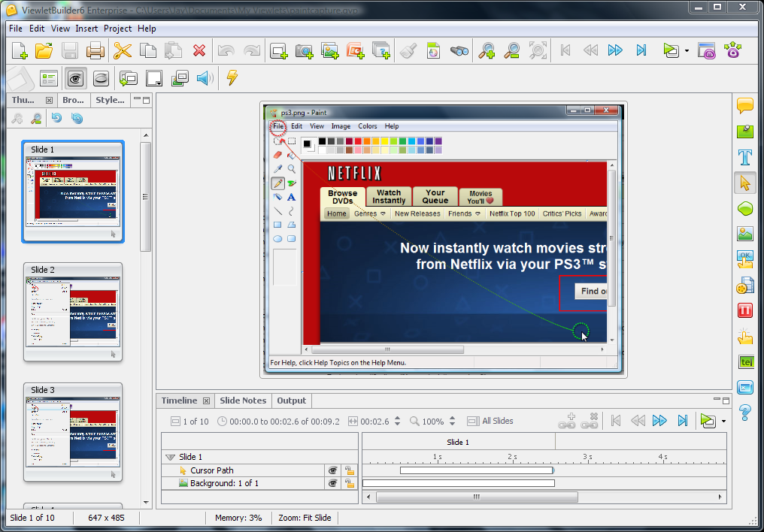The height and width of the screenshot is (532, 764).
Task: Hide the Cursor Path layer with its eye toggle
Action: click(x=333, y=470)
